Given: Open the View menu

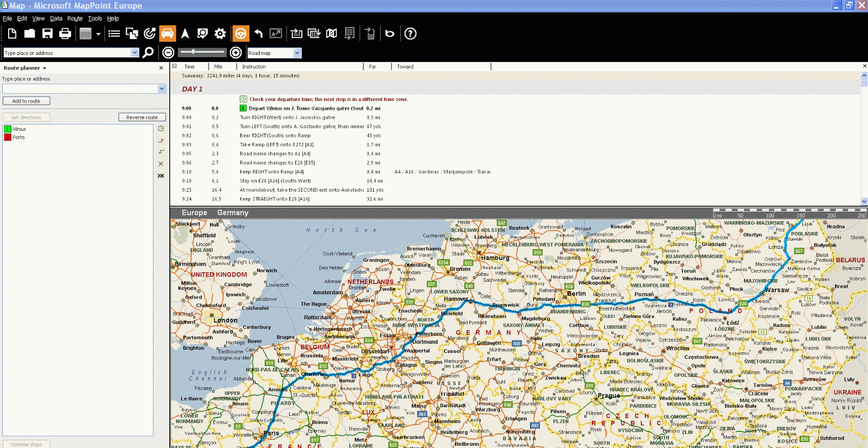Looking at the screenshot, I should coord(39,18).
